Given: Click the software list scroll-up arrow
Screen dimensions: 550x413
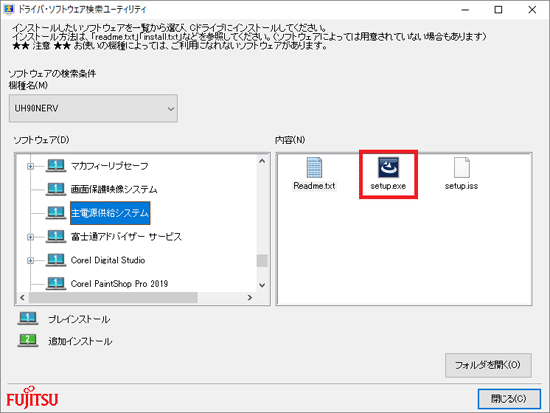Looking at the screenshot, I should 262,161.
